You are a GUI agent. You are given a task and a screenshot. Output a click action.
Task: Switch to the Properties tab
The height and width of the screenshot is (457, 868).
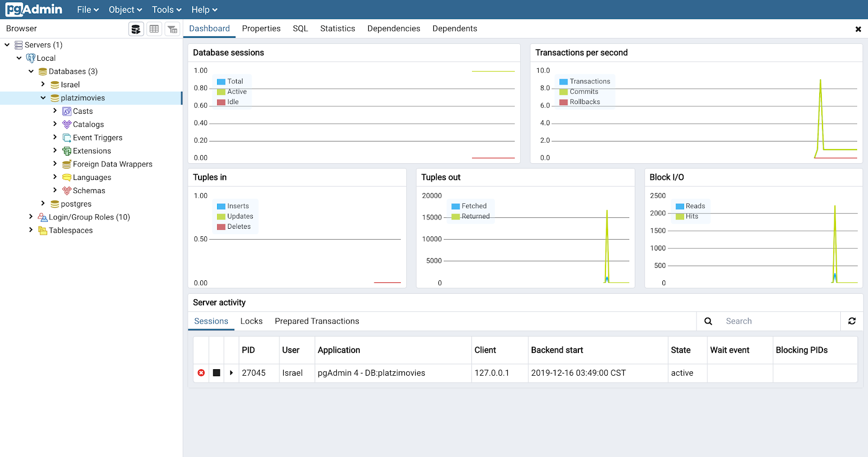pyautogui.click(x=261, y=29)
